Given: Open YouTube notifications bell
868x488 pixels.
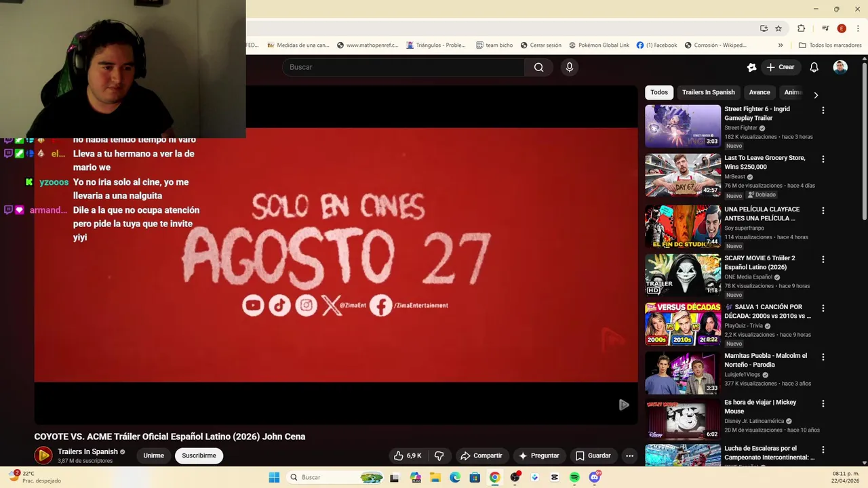Looking at the screenshot, I should click(814, 67).
